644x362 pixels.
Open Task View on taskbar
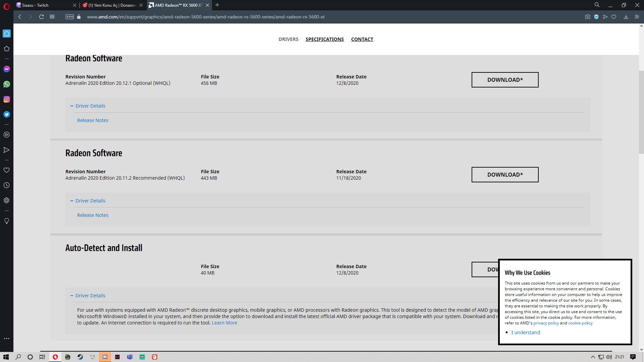(x=42, y=357)
